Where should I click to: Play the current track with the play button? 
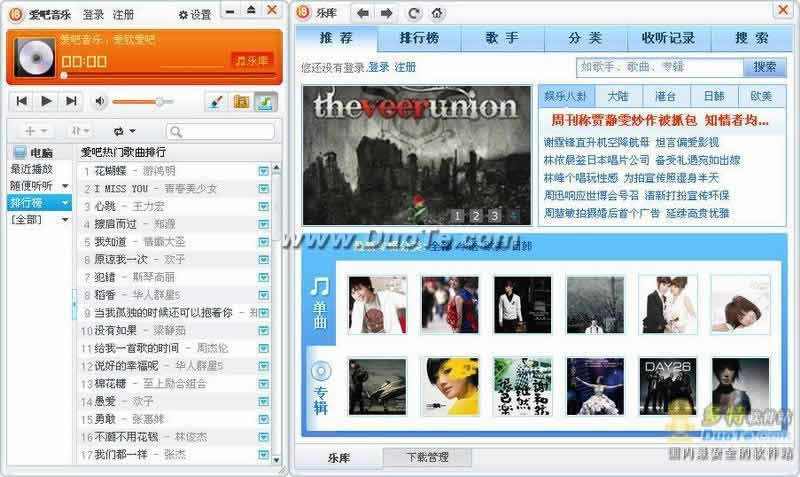[x=46, y=101]
